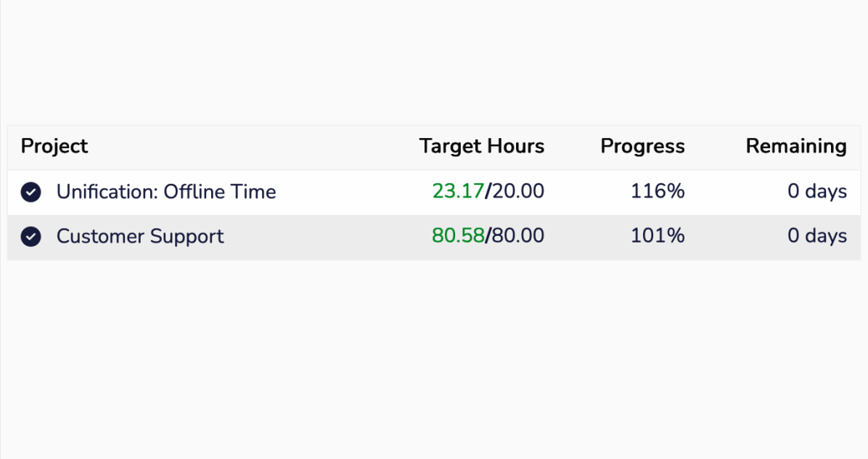Screen dimensions: 868x459
Task: Click the 116% progress value
Action: click(x=657, y=192)
